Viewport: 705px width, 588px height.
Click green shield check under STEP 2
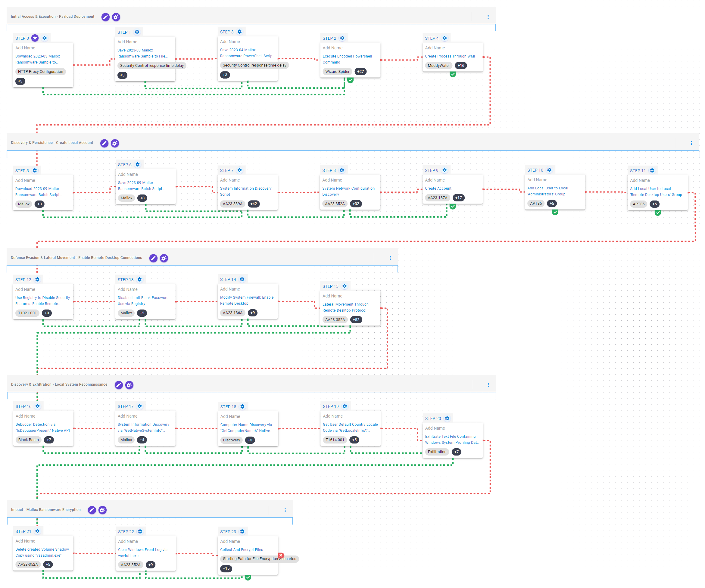tap(350, 80)
